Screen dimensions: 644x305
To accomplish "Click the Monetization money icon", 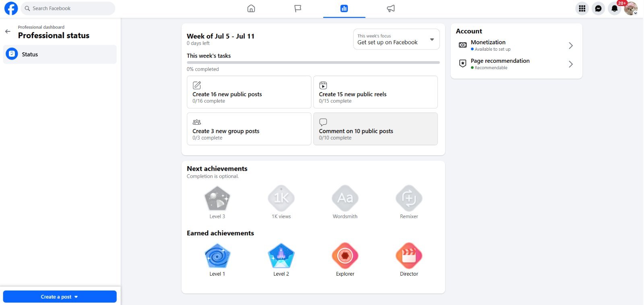I will pos(463,45).
